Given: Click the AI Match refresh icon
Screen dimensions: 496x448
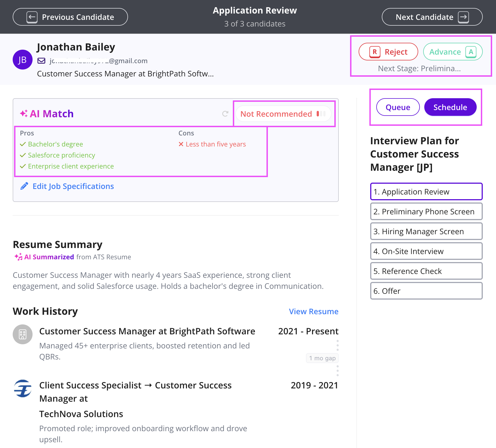Looking at the screenshot, I should point(225,114).
